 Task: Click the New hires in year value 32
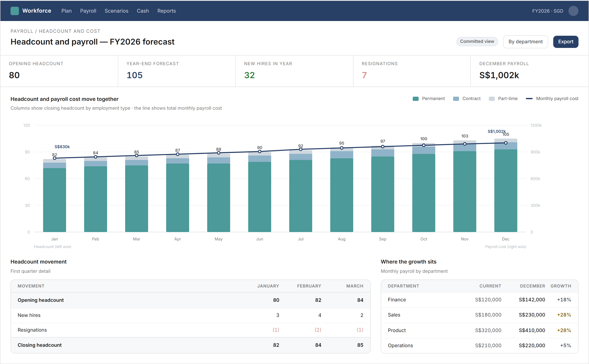[x=249, y=75]
